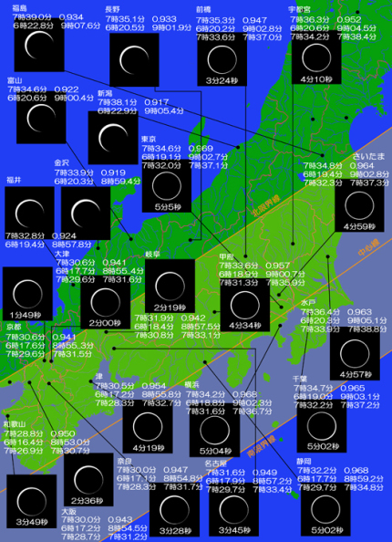Open the Yokohama eclipse image showing 5分04秒
Screen dimensions: 392x542
tap(214, 430)
